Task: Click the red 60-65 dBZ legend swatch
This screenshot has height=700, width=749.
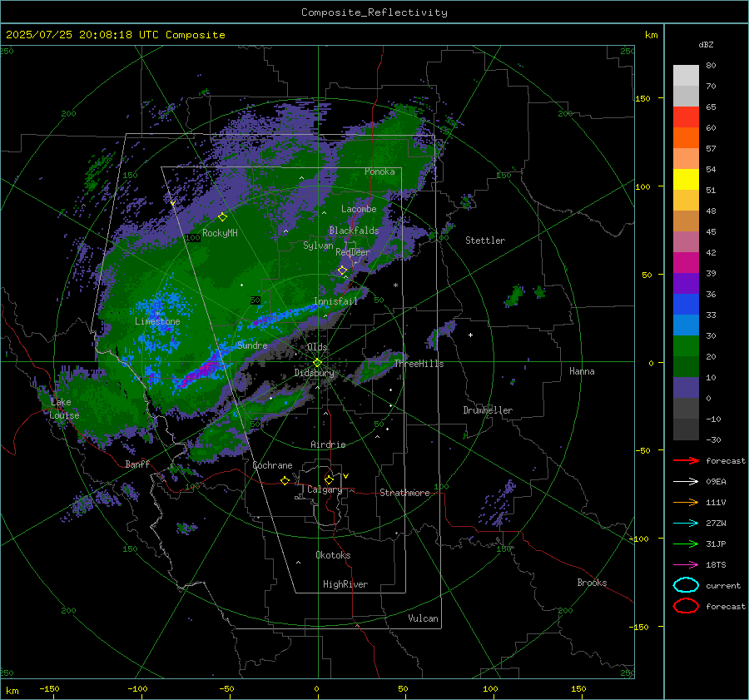Action: pyautogui.click(x=686, y=117)
